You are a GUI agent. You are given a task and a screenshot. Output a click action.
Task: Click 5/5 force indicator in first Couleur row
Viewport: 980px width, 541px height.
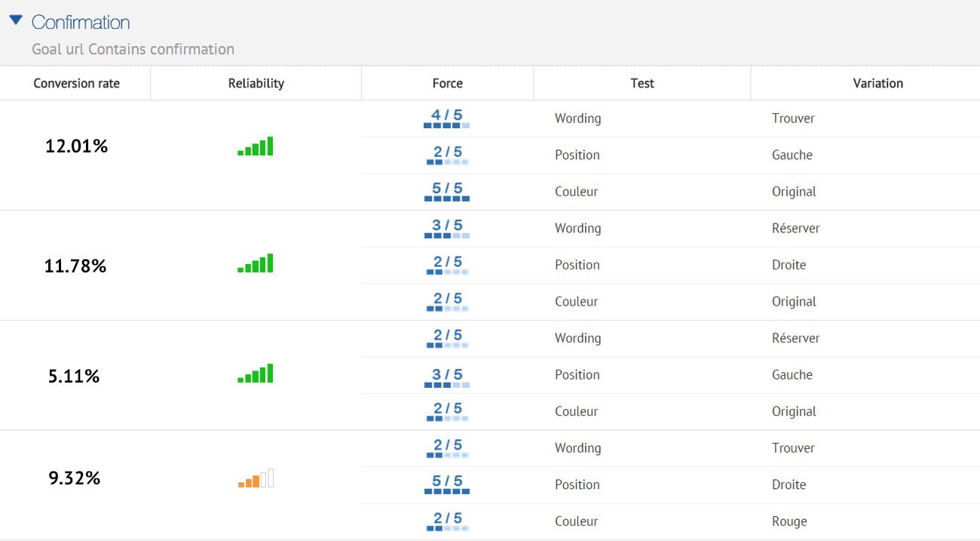[x=447, y=192]
